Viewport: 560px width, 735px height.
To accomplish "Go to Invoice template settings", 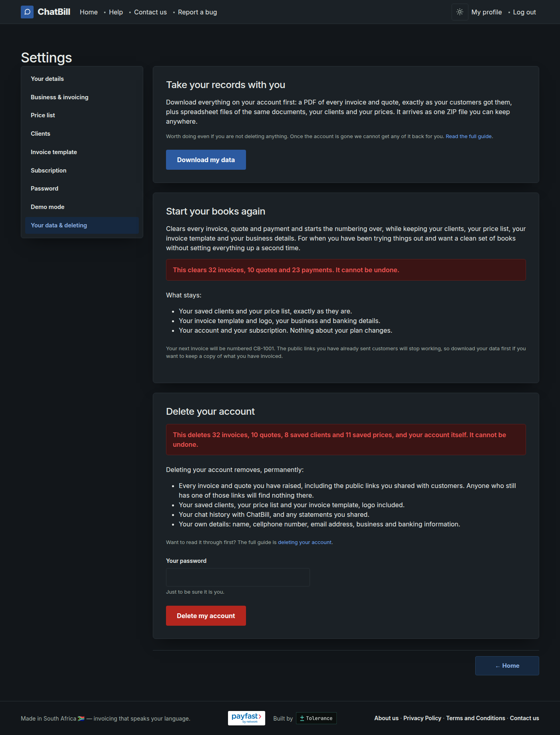I will (x=82, y=152).
